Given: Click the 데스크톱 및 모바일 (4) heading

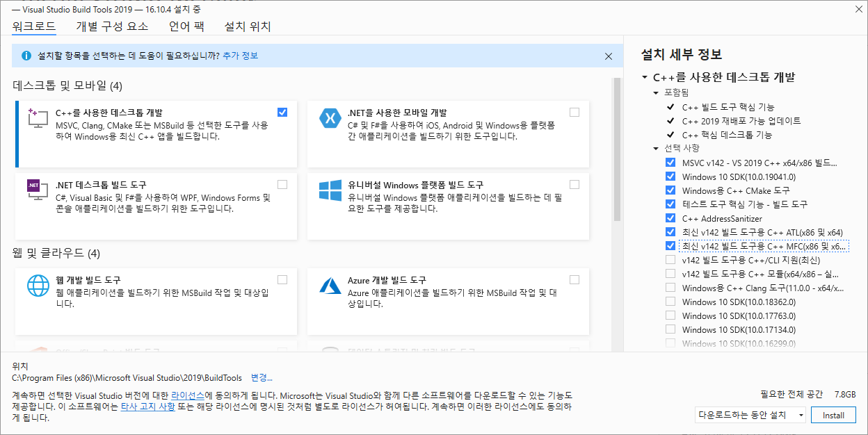Looking at the screenshot, I should click(67, 85).
